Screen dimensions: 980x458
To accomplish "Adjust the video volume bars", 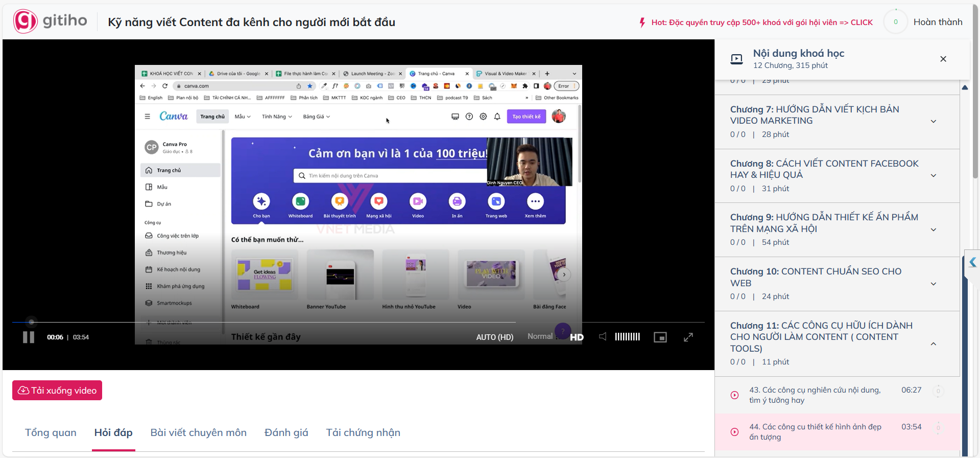I will point(628,336).
